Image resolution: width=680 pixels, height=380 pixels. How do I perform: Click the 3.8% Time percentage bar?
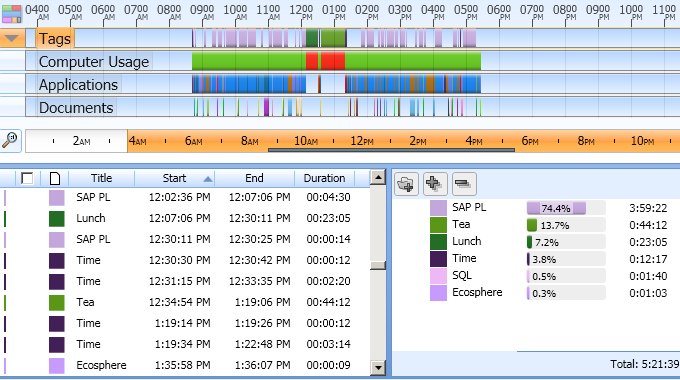566,259
